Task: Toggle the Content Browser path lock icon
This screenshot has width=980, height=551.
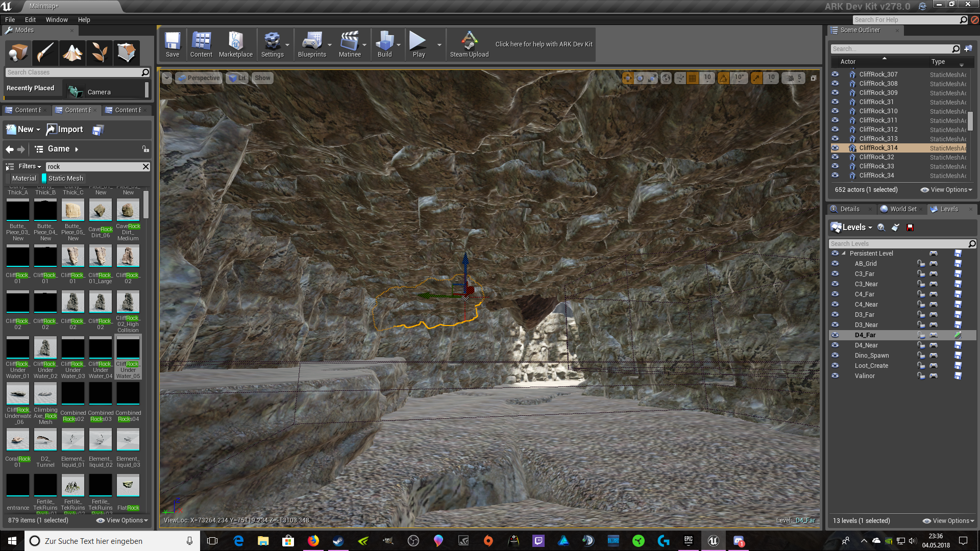Action: click(145, 149)
